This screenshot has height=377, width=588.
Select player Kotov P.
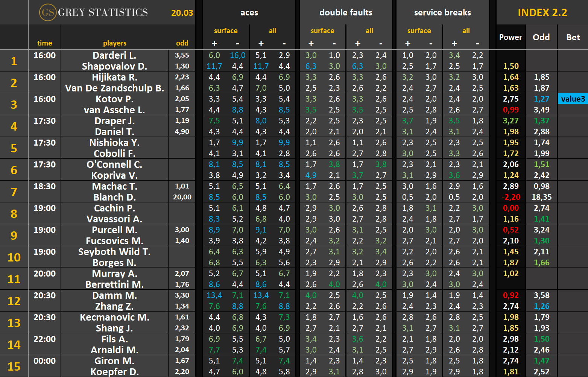coord(114,99)
